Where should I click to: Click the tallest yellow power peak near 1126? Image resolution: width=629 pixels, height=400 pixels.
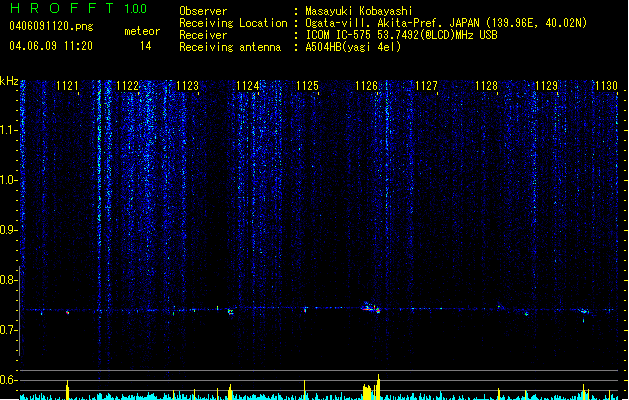point(378,386)
